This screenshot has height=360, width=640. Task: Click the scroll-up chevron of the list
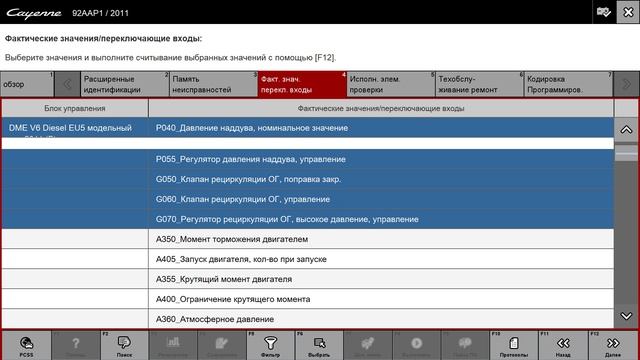[626, 130]
